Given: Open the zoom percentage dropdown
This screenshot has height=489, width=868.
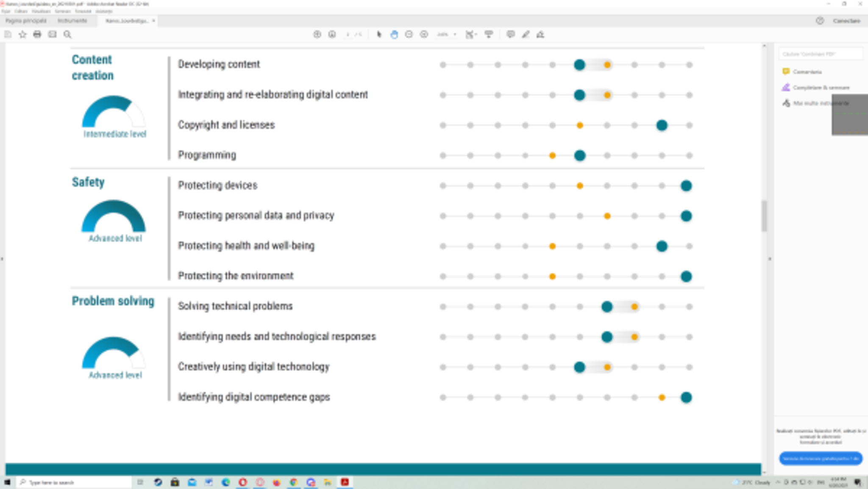Looking at the screenshot, I should tap(455, 34).
